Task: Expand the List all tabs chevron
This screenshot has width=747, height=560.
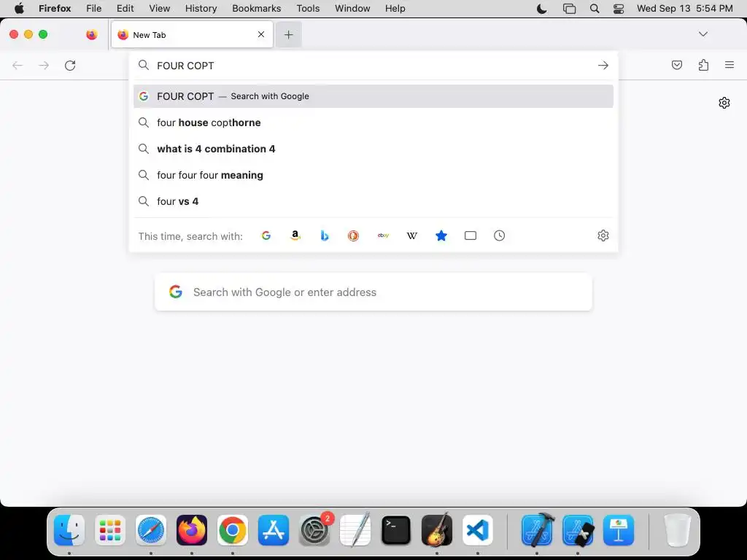Action: click(x=703, y=34)
